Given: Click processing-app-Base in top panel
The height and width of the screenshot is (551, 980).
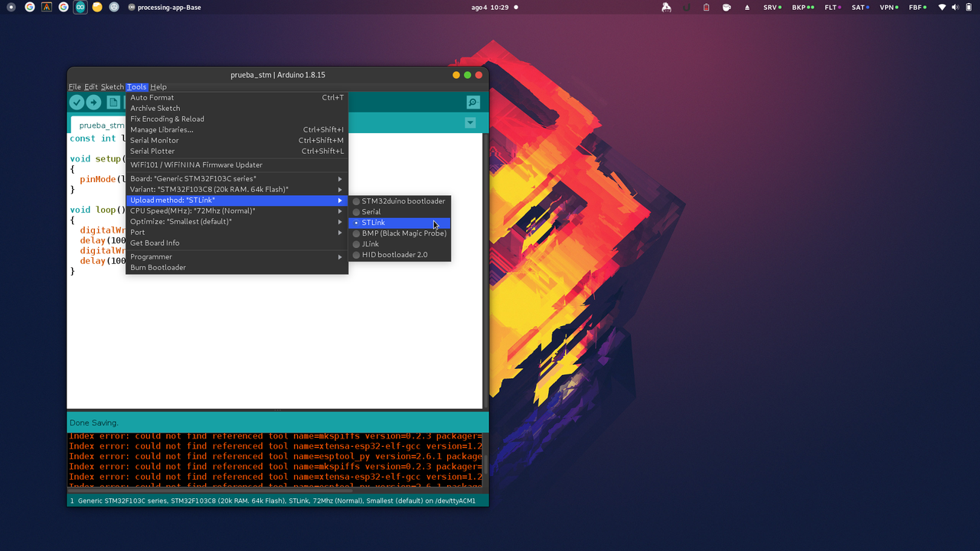Looking at the screenshot, I should [x=165, y=7].
